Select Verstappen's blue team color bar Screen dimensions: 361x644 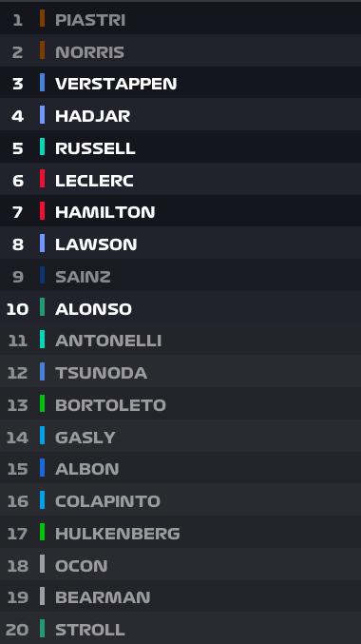(42, 82)
